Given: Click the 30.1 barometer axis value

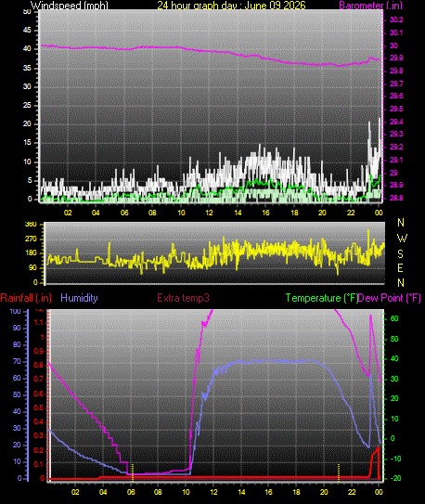Looking at the screenshot, I should (396, 32).
